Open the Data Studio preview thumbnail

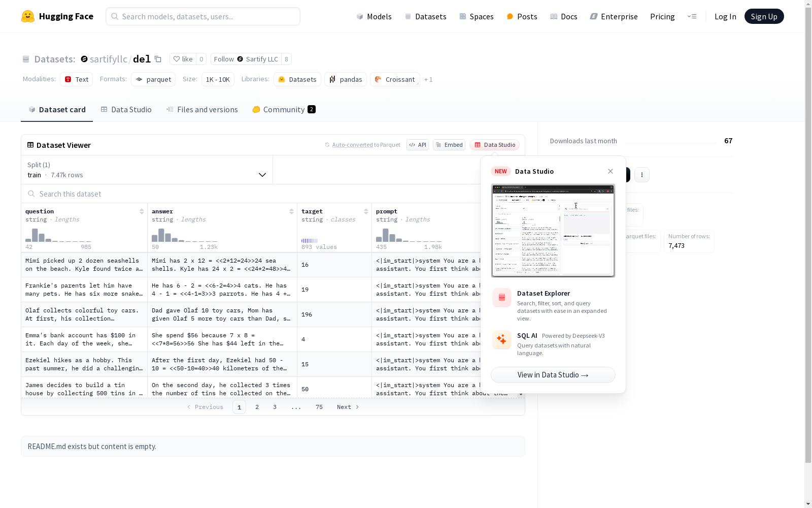pos(553,231)
